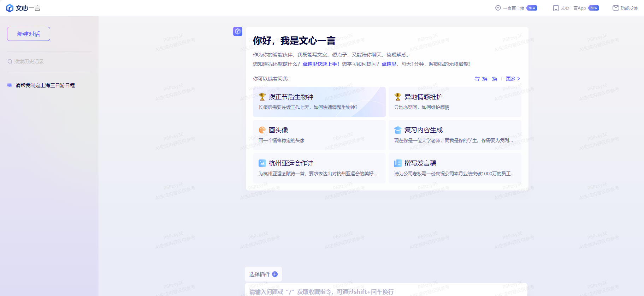644x296 pixels.
Task: Click the 换一换 refresh arrows icon
Action: (x=477, y=79)
